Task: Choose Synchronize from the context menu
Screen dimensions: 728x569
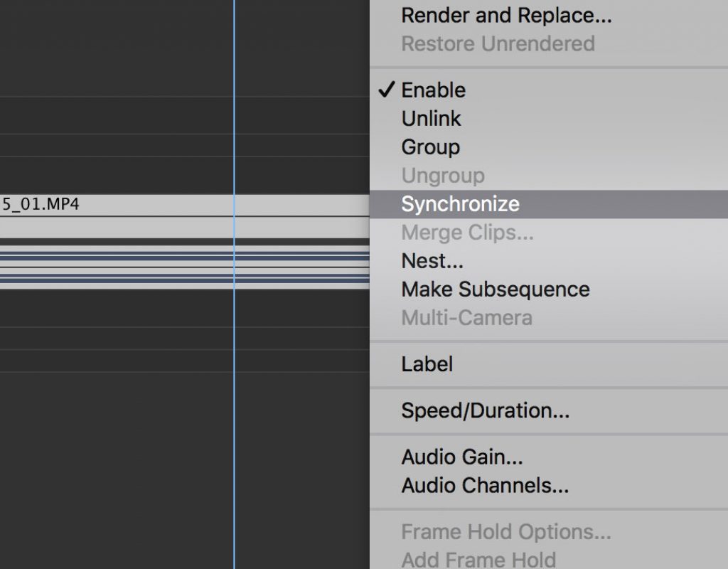Action: pyautogui.click(x=460, y=204)
